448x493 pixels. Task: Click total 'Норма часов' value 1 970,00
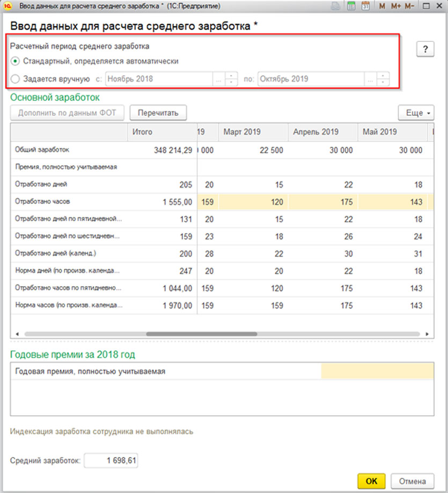(177, 306)
